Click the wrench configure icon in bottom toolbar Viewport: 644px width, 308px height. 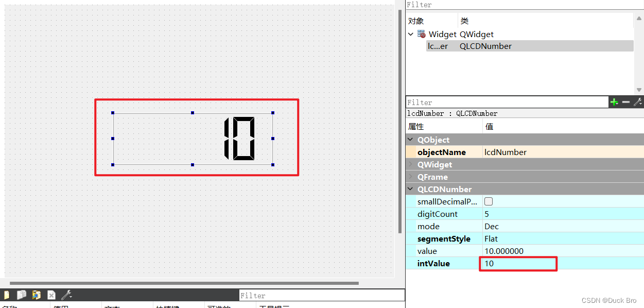tap(66, 295)
